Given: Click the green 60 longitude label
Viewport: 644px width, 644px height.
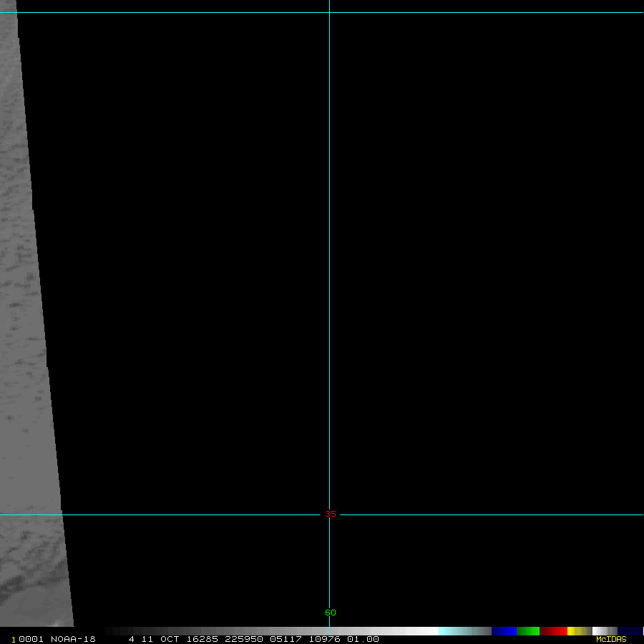Looking at the screenshot, I should (330, 613).
